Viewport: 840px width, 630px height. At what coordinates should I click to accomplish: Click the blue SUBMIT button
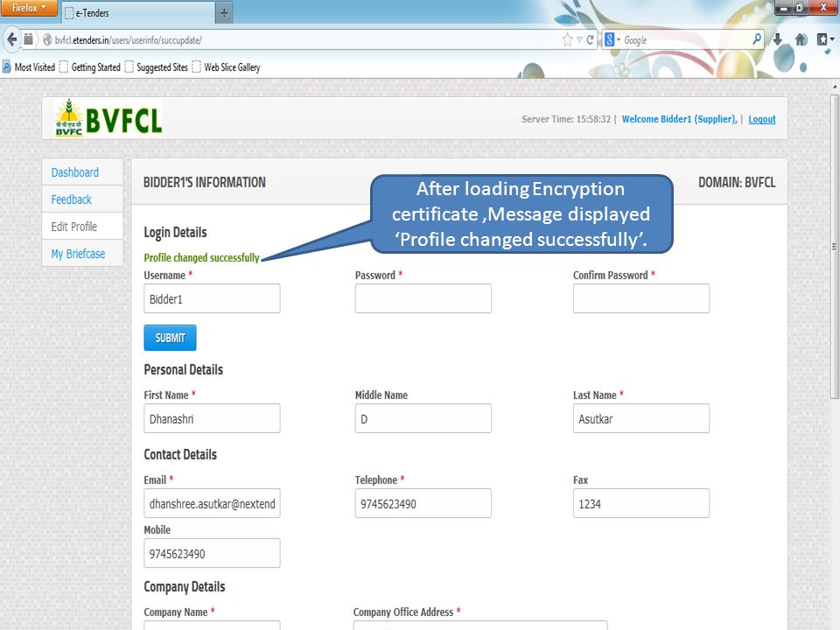[170, 338]
